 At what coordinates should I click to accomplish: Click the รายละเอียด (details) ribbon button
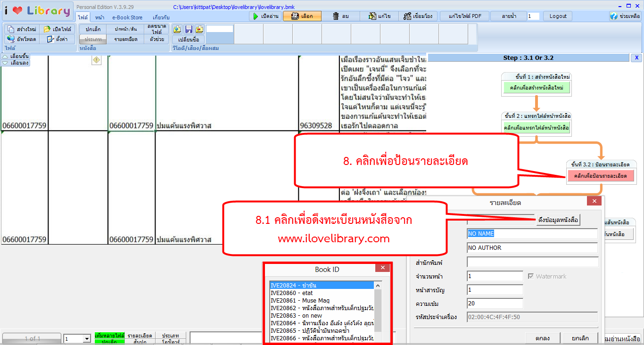pyautogui.click(x=125, y=39)
